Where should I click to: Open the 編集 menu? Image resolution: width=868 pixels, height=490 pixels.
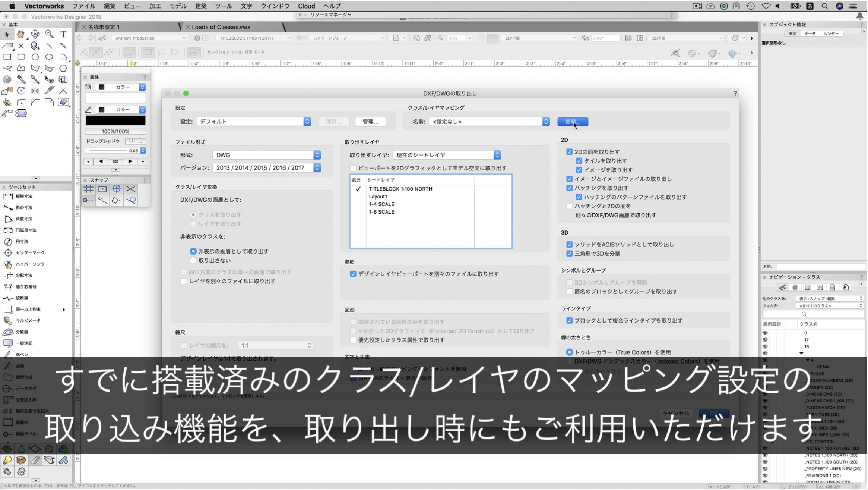coord(110,6)
